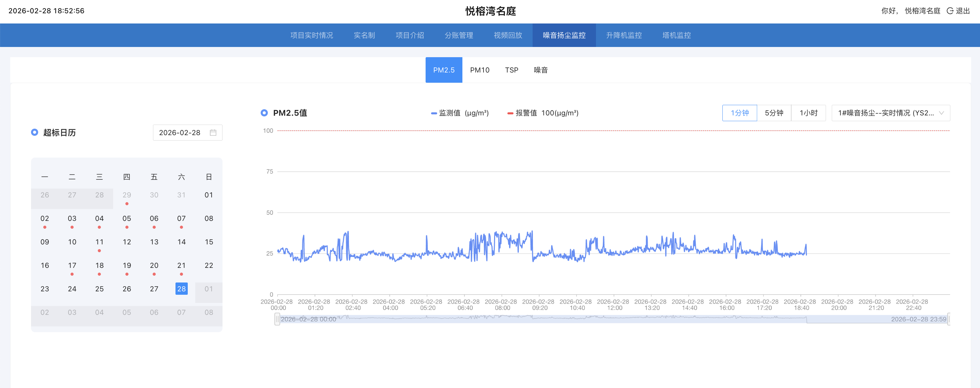Open the 视频回放 navigation menu
The width and height of the screenshot is (980, 388).
point(507,35)
